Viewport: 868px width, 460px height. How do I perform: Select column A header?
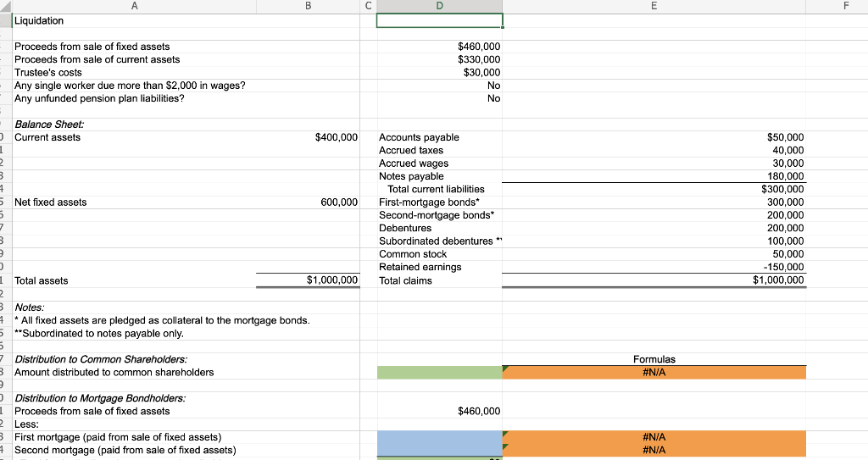[x=134, y=6]
